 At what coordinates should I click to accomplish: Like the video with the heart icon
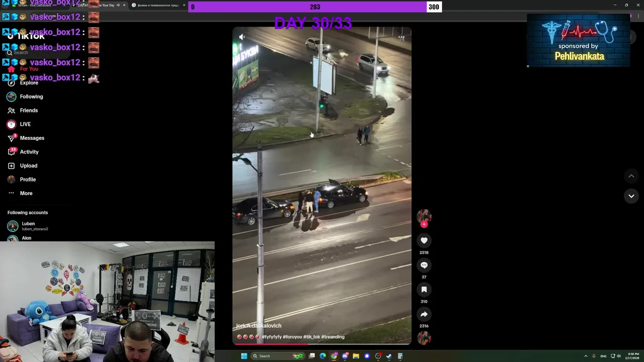coord(424,241)
